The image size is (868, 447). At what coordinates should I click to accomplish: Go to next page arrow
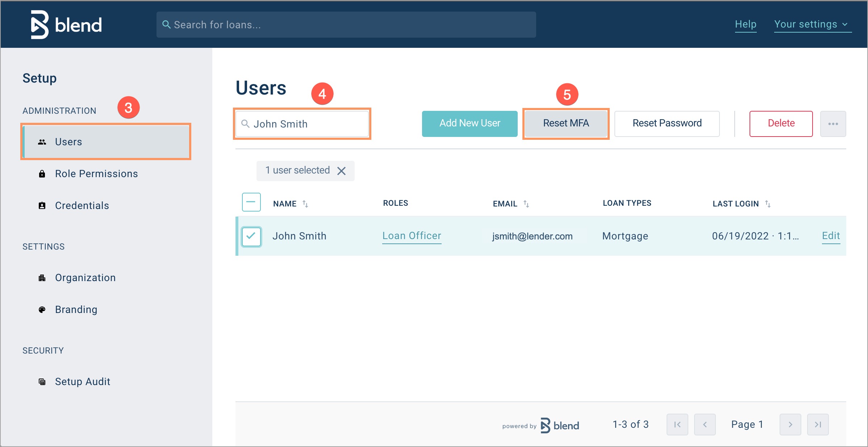790,424
